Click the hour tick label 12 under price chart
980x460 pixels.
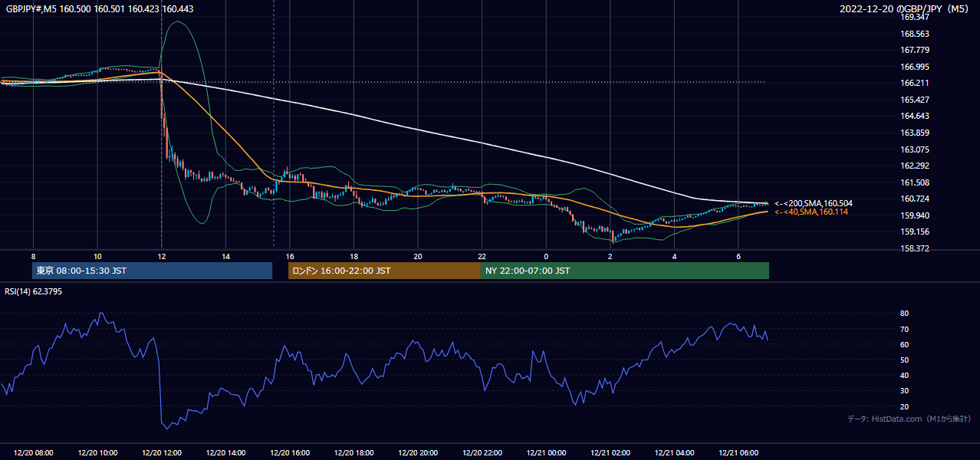point(161,256)
